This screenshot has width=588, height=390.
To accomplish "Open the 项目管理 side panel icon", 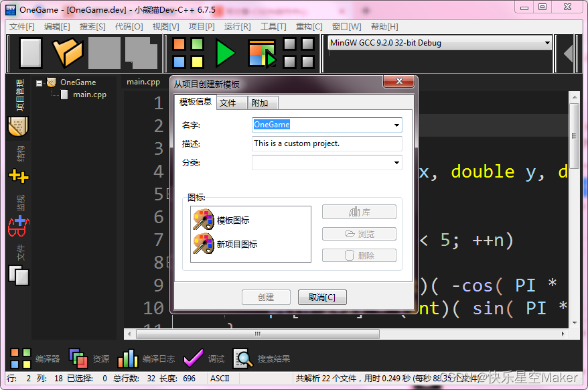I will (18, 127).
